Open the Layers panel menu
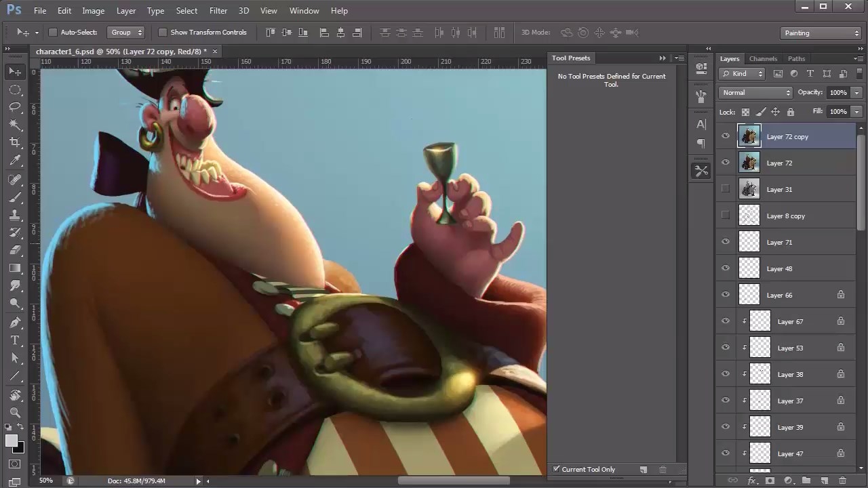The height and width of the screenshot is (488, 868). [x=859, y=59]
